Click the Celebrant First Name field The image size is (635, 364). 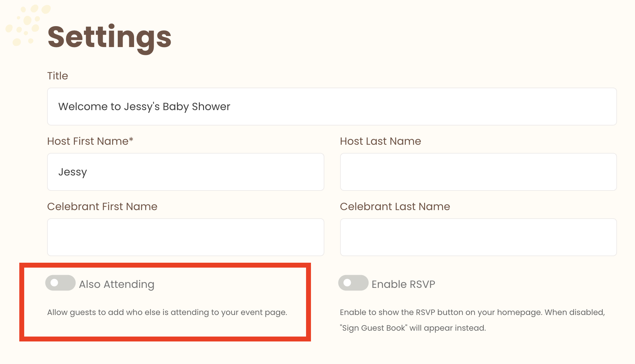point(185,237)
